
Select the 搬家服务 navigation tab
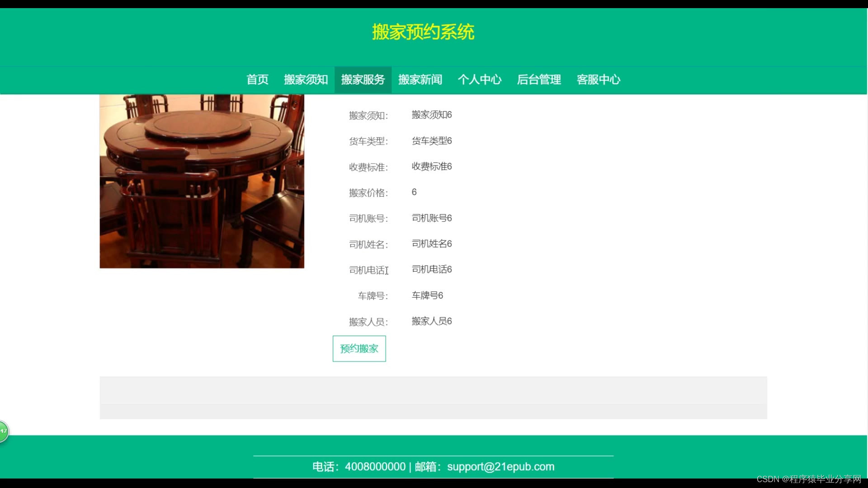click(x=363, y=80)
